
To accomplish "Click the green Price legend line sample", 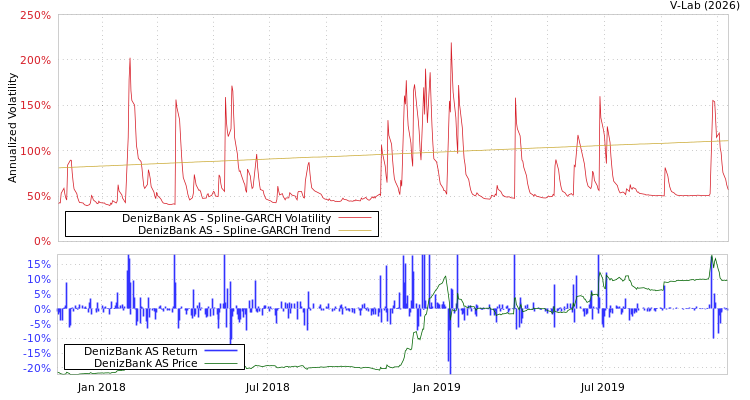I will 221,363.
